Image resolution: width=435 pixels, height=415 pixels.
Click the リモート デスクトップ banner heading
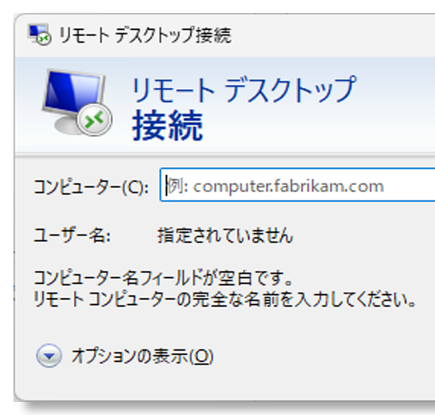tap(244, 90)
